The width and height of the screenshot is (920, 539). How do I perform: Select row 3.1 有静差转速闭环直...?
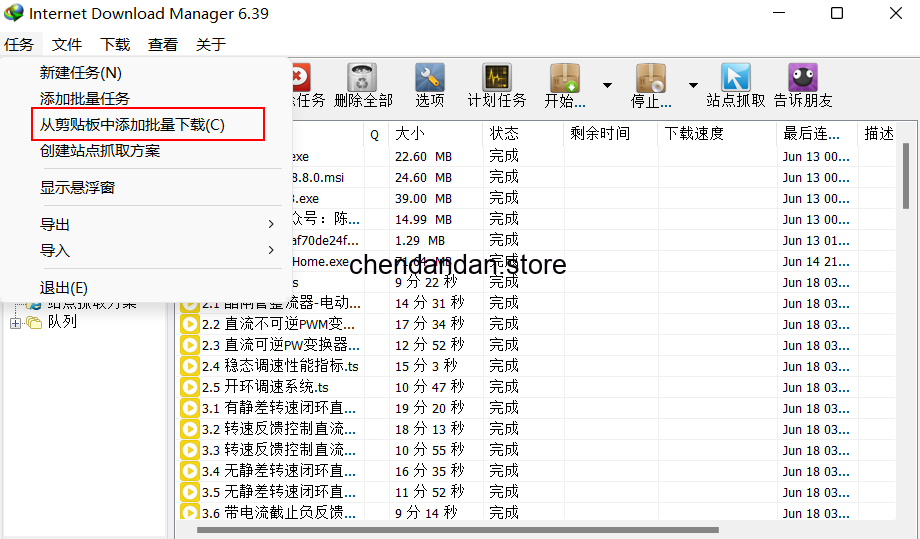coord(537,408)
